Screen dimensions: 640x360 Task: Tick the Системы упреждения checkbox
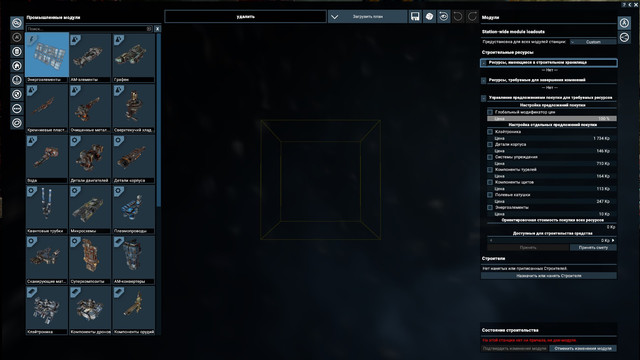pyautogui.click(x=490, y=157)
